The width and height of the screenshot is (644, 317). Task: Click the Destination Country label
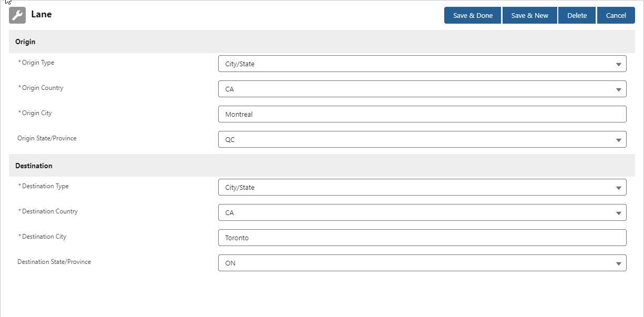50,211
